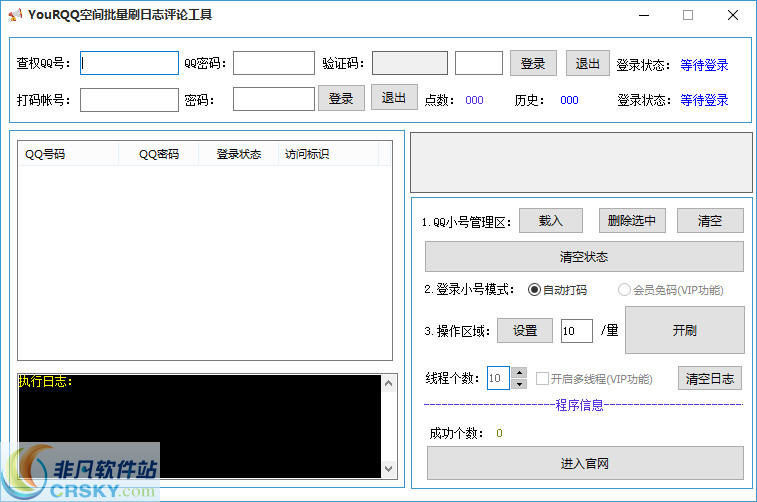
Task: Minimize the YouRQQ window
Action: [x=644, y=15]
